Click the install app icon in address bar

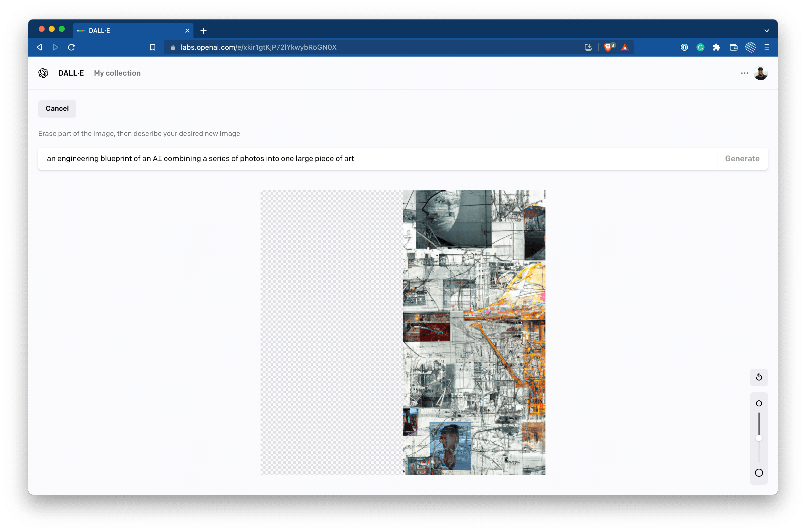coord(588,47)
